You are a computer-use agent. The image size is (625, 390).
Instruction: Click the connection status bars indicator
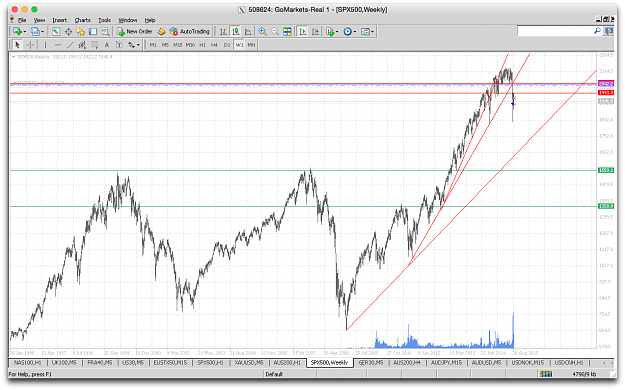[546, 374]
